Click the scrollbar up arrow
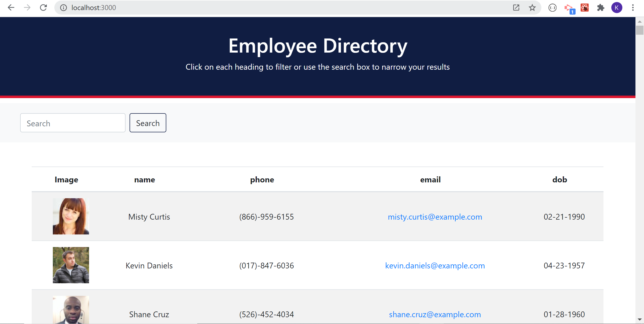644x324 pixels. point(640,22)
